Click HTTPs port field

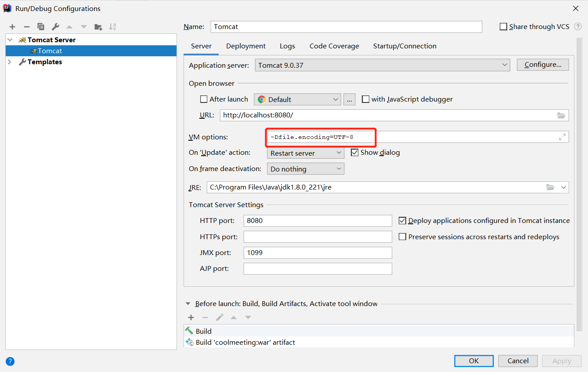(318, 237)
